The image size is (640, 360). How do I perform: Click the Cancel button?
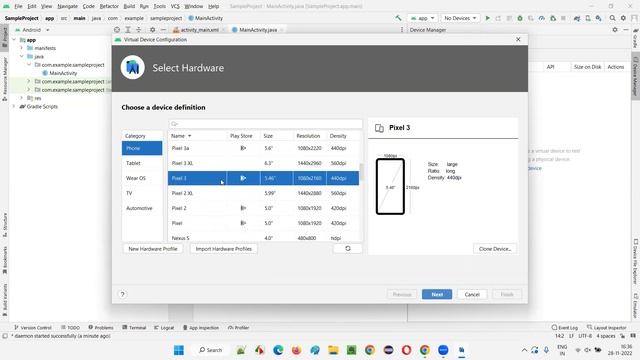click(x=472, y=294)
